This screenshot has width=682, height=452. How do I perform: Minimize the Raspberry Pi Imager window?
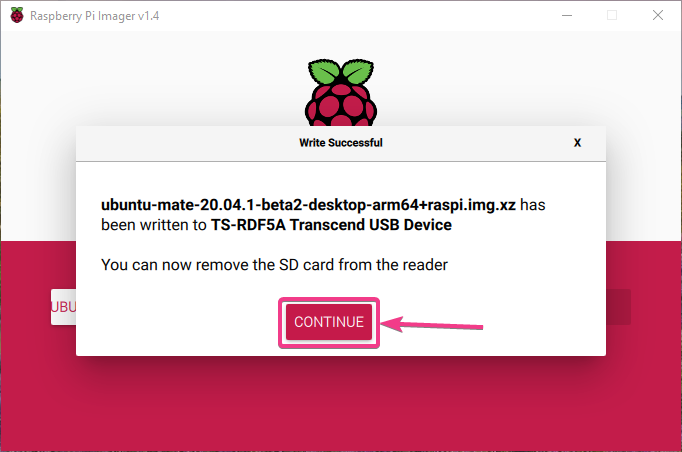(567, 15)
